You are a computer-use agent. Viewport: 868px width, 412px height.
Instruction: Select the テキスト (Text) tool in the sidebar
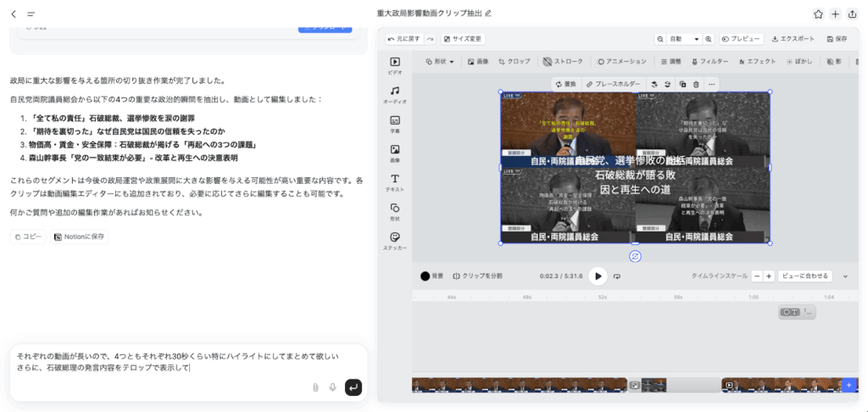395,182
